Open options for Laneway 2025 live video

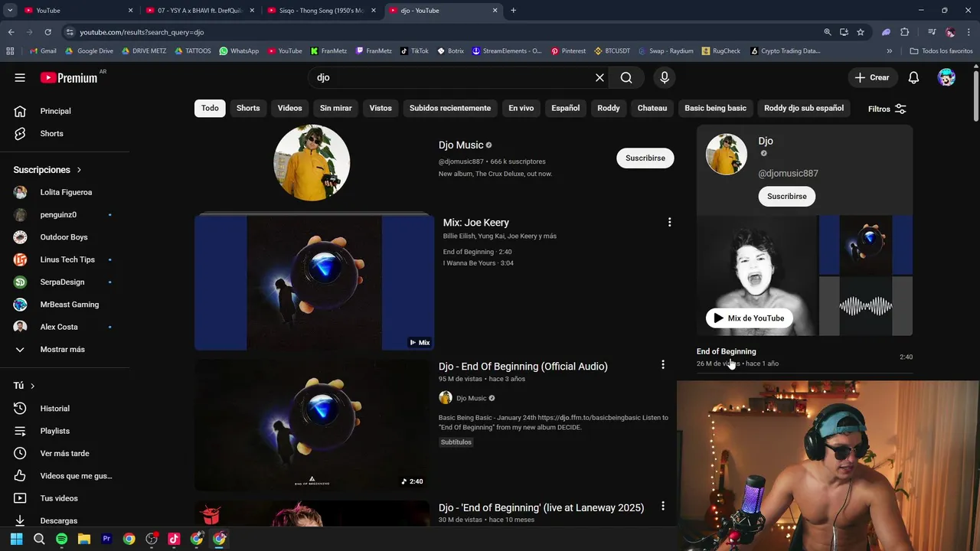click(x=663, y=506)
